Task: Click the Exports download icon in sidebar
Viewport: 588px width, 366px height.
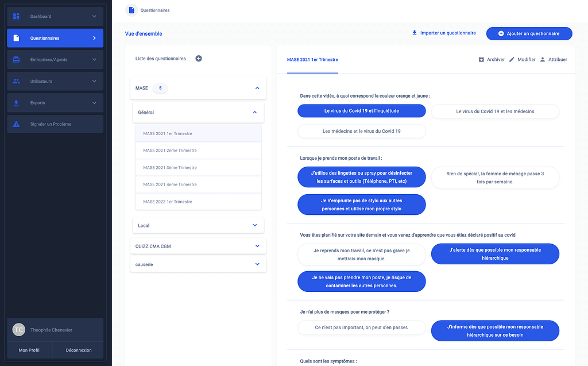Action: 16,103
